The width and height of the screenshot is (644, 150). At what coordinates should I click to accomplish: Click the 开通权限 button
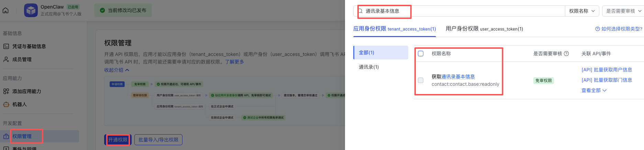[x=118, y=140]
